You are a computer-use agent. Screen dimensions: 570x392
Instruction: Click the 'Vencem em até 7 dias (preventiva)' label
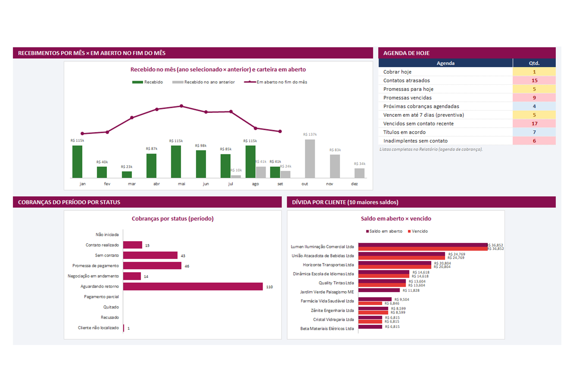(424, 115)
